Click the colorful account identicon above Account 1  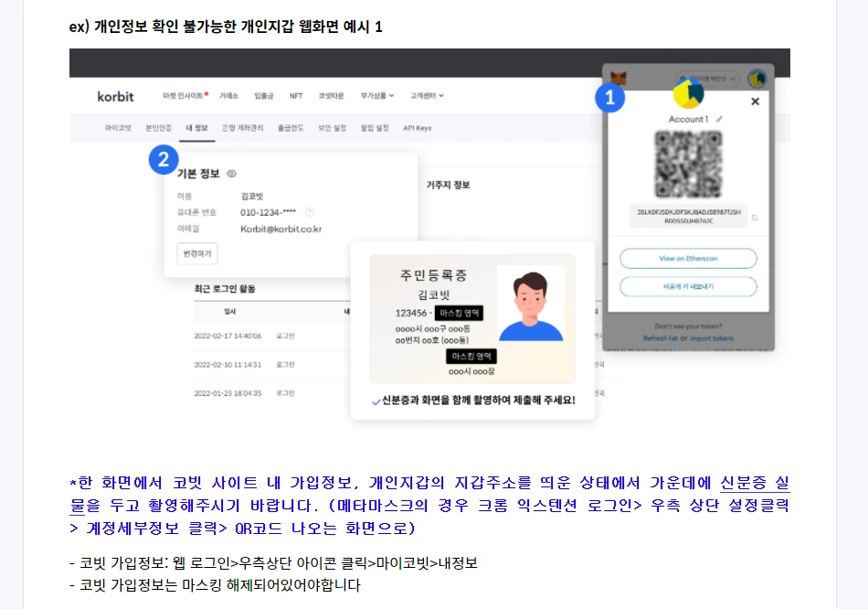687,91
